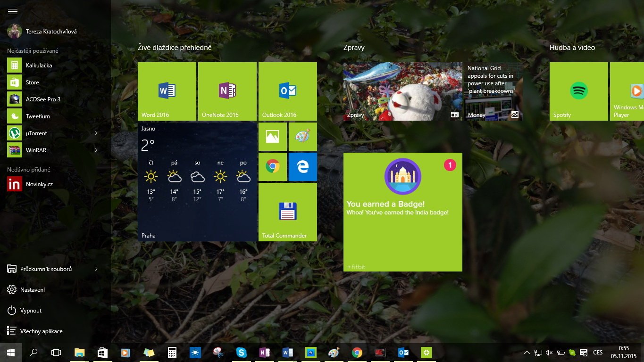
Task: Open Novinky.cz from recently added
Action: pyautogui.click(x=55, y=184)
